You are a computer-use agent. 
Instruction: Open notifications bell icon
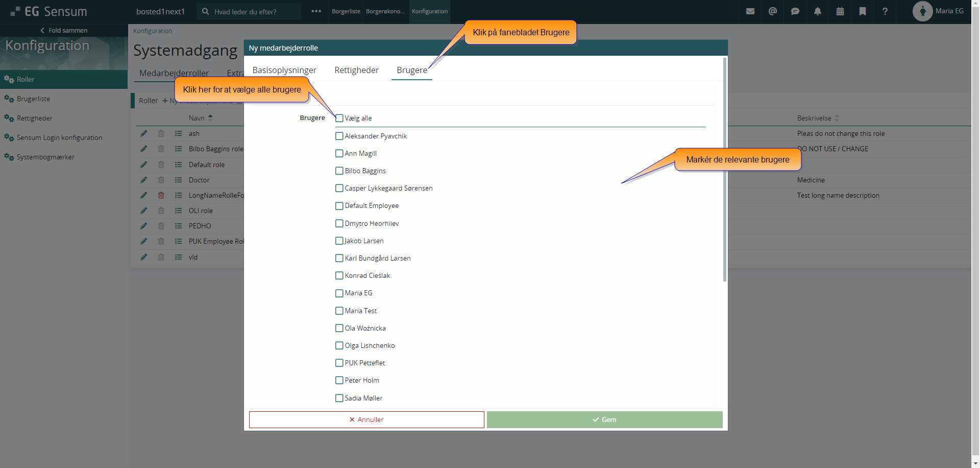(817, 11)
